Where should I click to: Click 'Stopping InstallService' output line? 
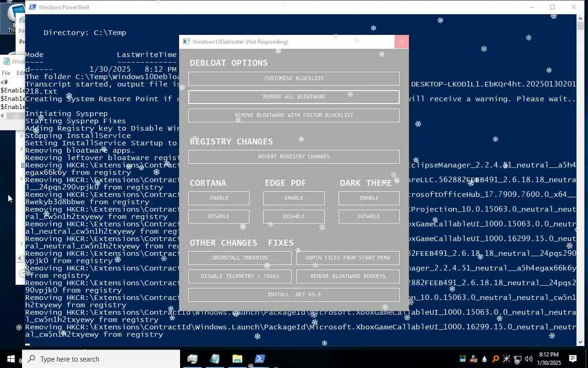[78, 136]
